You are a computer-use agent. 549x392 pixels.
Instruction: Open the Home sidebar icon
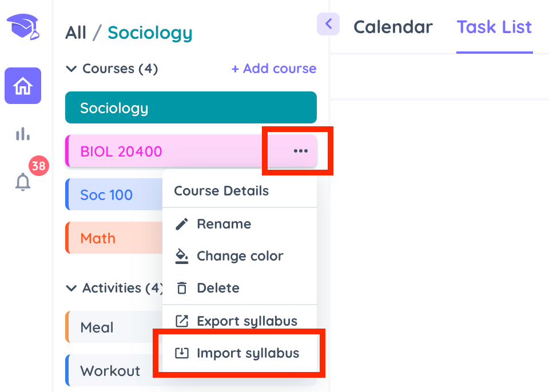(23, 86)
